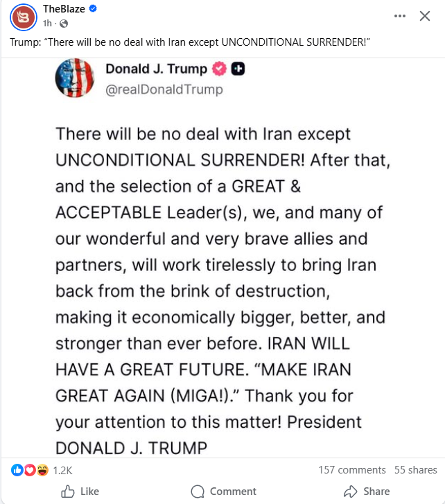
Task: Open the 157 comments link
Action: (352, 470)
